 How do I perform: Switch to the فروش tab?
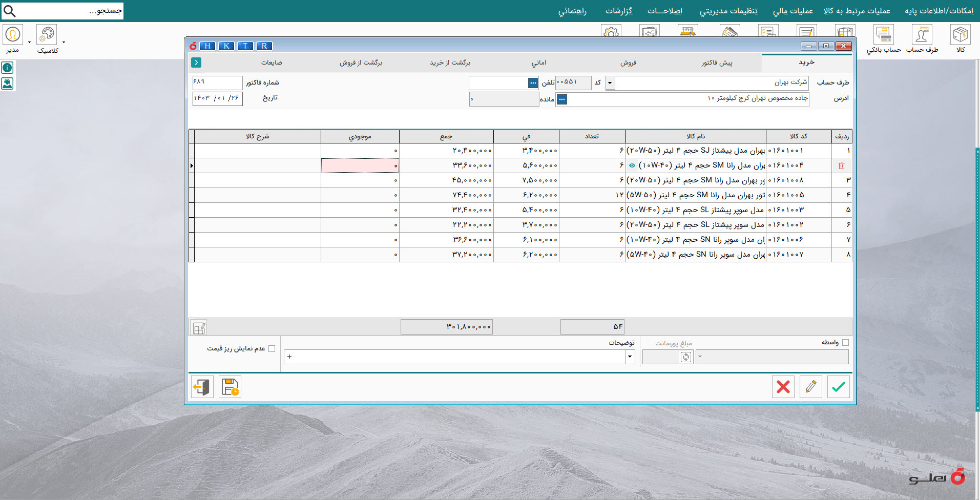coord(628,62)
